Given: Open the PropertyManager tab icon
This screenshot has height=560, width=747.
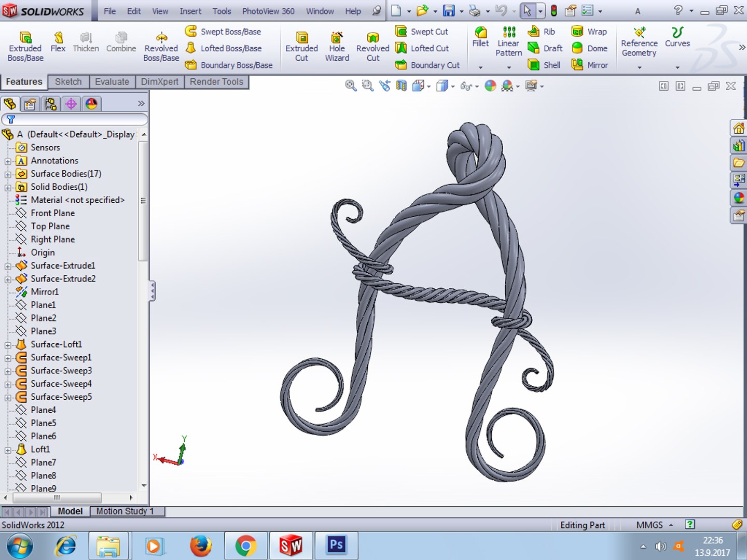Looking at the screenshot, I should click(30, 104).
